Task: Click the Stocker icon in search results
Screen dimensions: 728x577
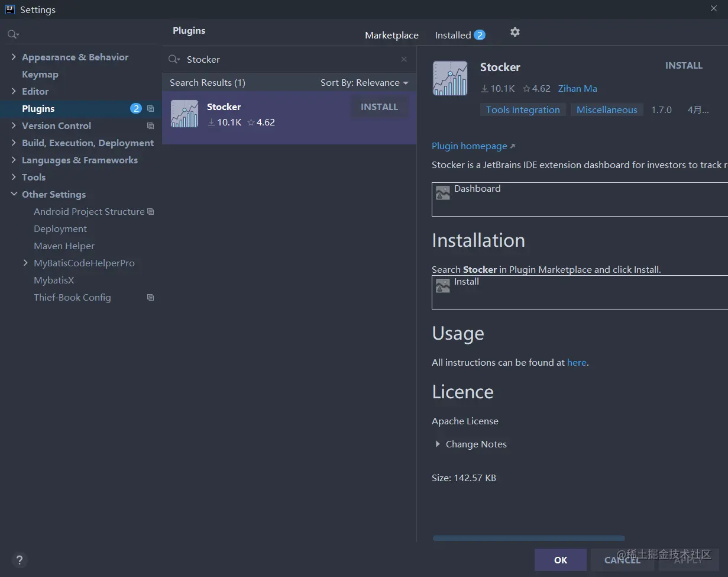Action: (185, 114)
